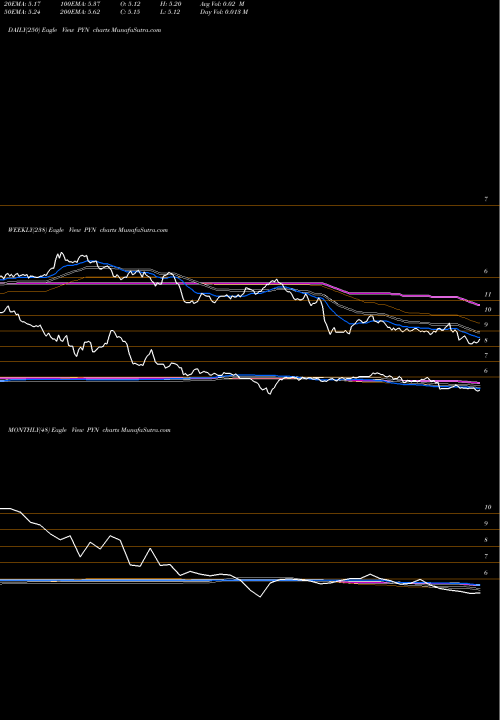Click the daily chart axis label 7
Screen dimensions: 500x720
pyautogui.click(x=486, y=199)
